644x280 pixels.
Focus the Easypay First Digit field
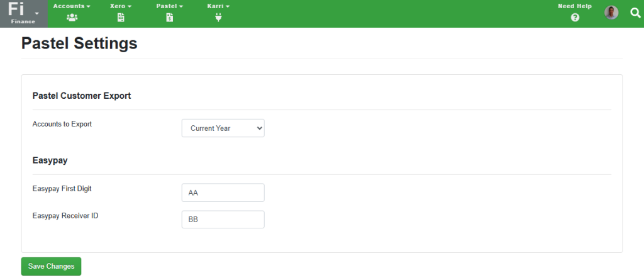point(223,193)
